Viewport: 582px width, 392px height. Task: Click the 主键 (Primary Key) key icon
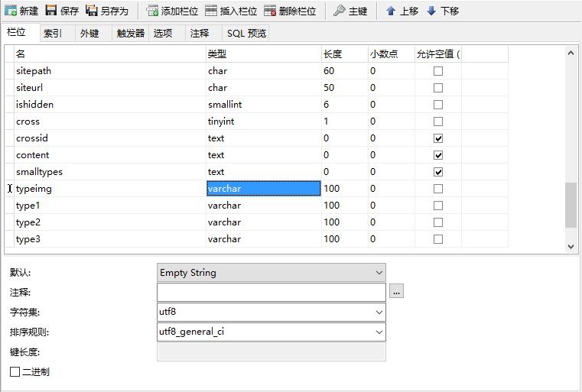pos(340,11)
